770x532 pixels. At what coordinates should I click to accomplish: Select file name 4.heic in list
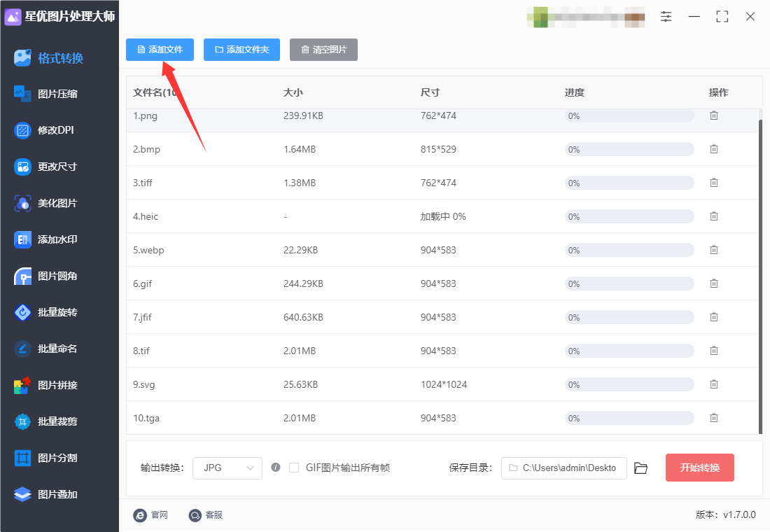click(x=146, y=216)
